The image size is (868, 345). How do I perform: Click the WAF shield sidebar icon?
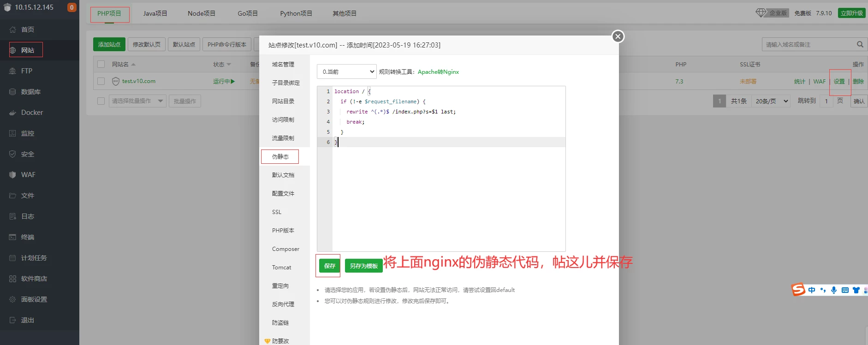12,175
